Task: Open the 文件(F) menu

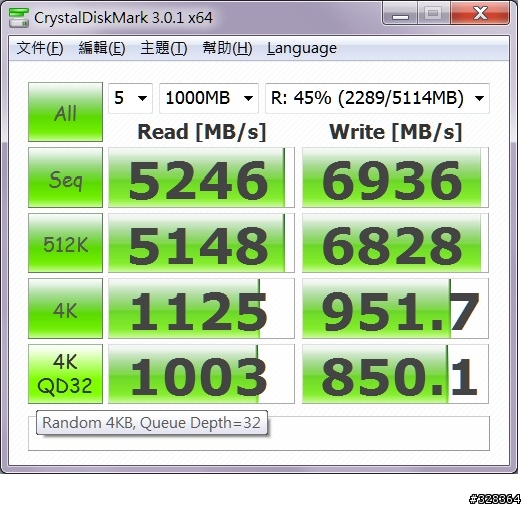Action: pos(40,48)
